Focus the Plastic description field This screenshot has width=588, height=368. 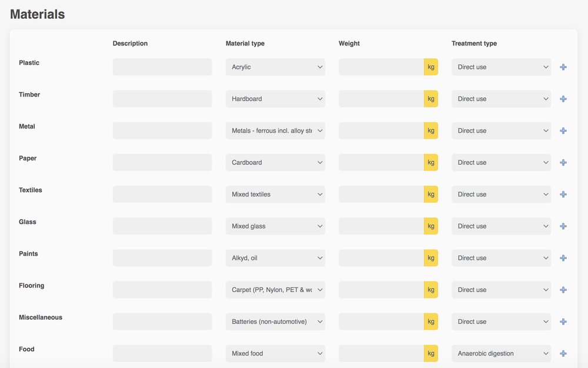click(x=162, y=67)
